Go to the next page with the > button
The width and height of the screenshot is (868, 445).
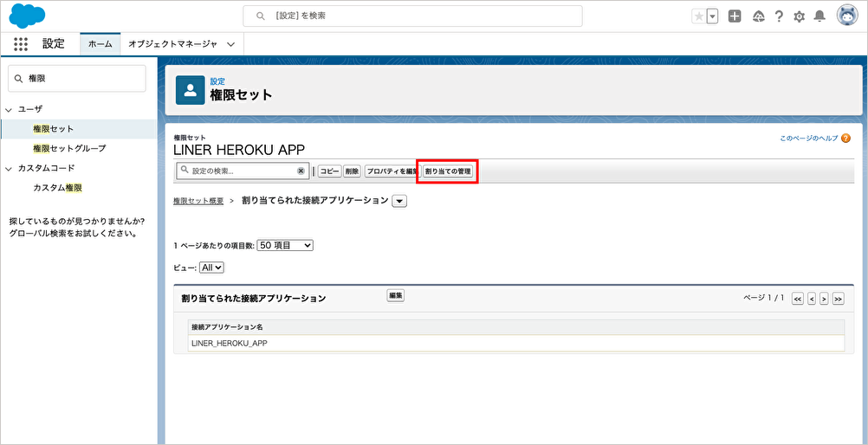(x=824, y=299)
